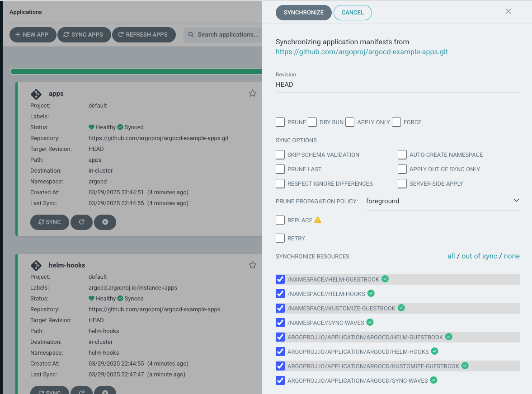Uncheck ARGOPROJ.IO/APPLICATION/ARGOCD/KUSTOMIZE-GUESTBOOK resource
The width and height of the screenshot is (532, 394).
pos(280,366)
